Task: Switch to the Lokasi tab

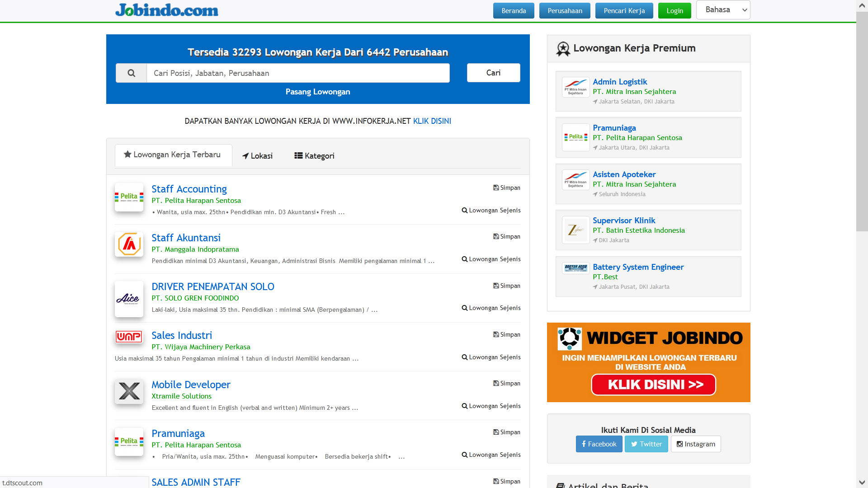Action: 257,156
